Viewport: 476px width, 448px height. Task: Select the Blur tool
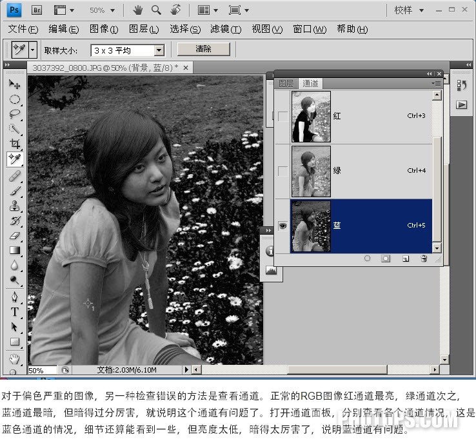pyautogui.click(x=14, y=266)
